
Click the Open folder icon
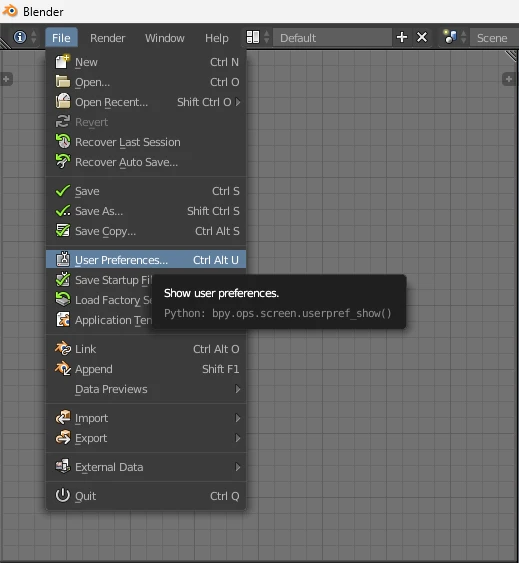click(x=63, y=82)
